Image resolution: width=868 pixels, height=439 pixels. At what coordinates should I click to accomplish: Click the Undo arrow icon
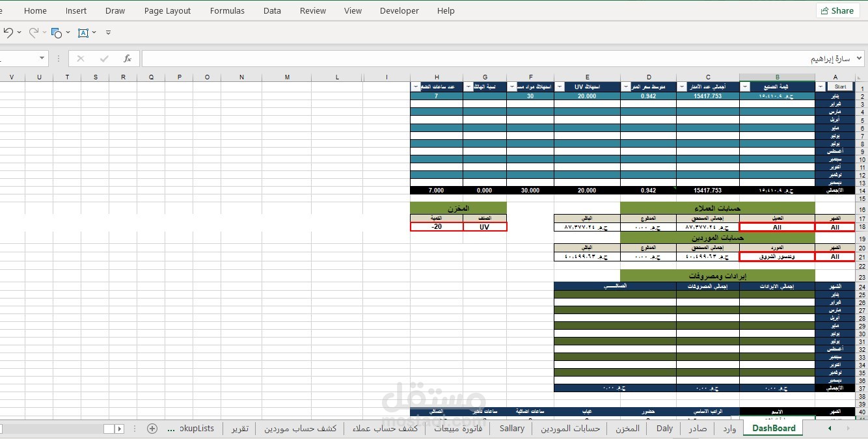8,32
